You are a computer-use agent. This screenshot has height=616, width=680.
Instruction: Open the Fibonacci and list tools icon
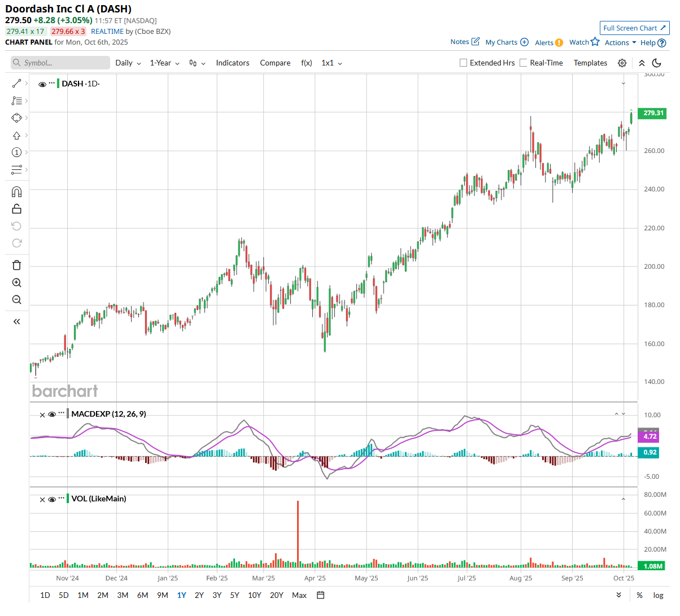pyautogui.click(x=16, y=101)
